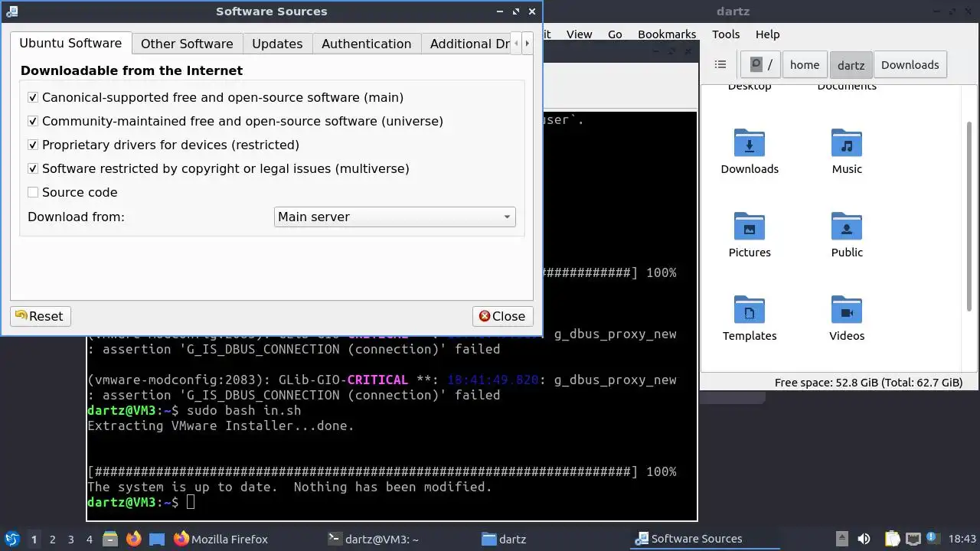Open the network status tray icon

tap(913, 539)
